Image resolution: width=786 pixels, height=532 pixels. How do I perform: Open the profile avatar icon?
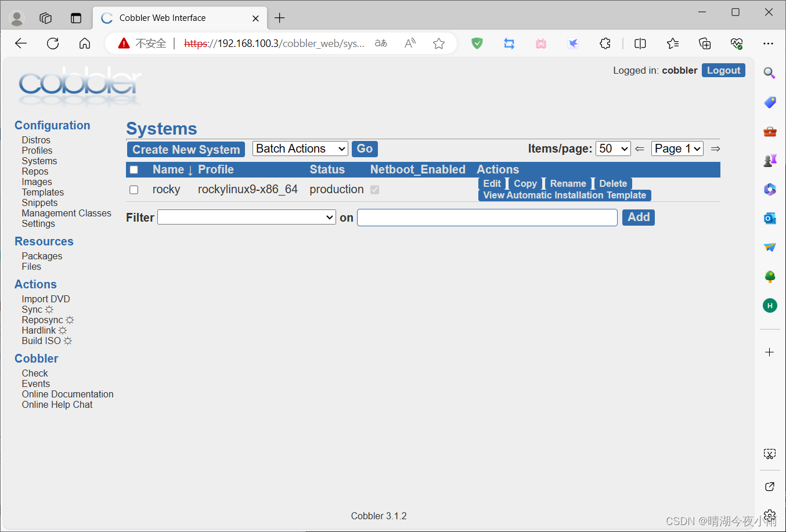(17, 19)
